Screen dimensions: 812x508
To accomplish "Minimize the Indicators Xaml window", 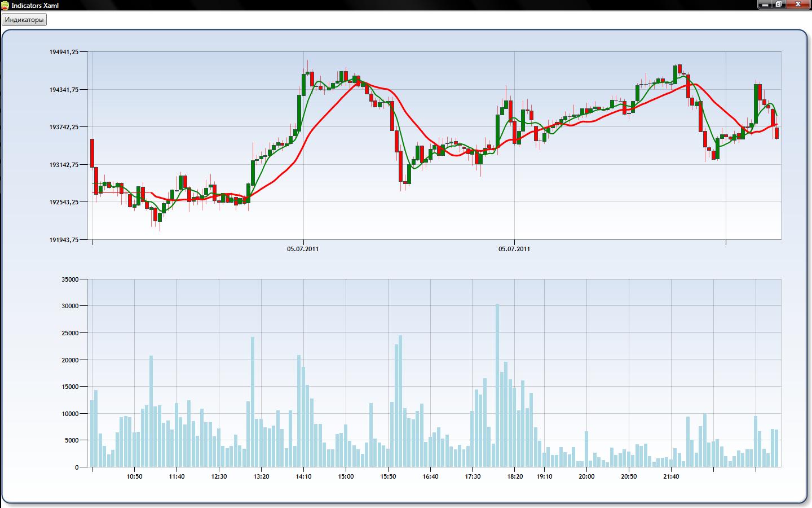I will [x=764, y=4].
